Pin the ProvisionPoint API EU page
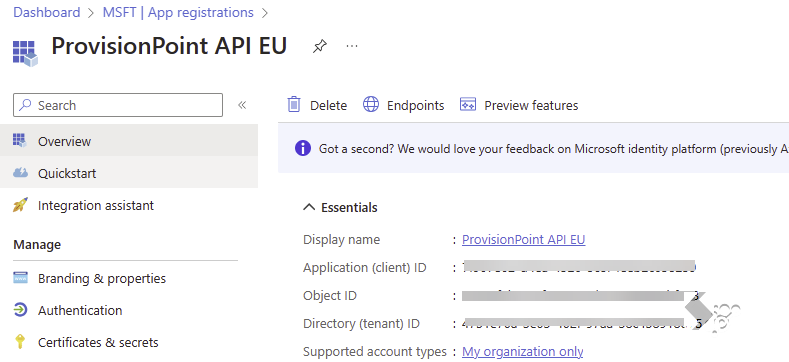The width and height of the screenshot is (789, 362). 320,47
